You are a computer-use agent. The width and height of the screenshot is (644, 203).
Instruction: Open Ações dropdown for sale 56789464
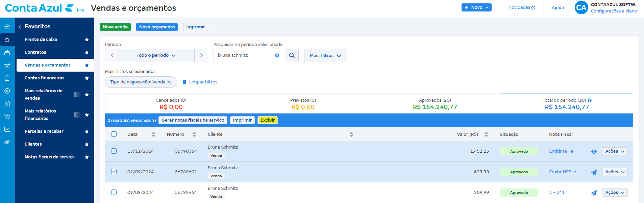(x=615, y=193)
